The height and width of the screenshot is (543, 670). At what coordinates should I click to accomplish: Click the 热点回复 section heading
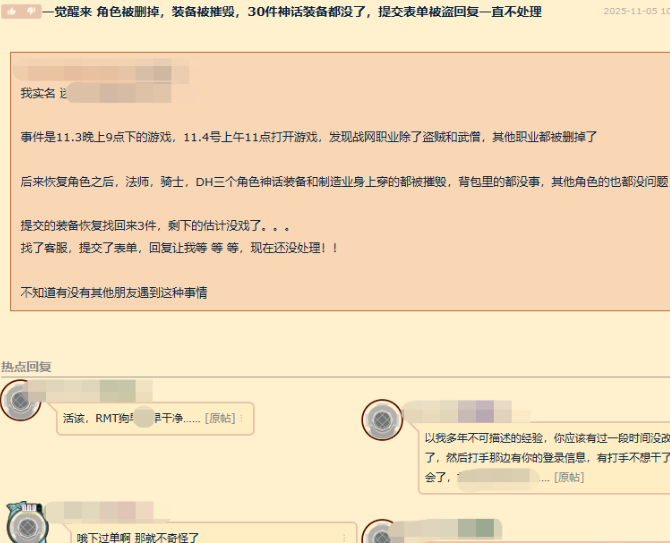point(27,366)
